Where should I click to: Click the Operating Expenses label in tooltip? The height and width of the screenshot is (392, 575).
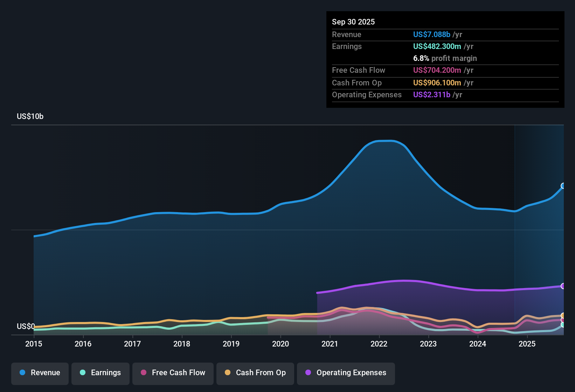point(367,95)
